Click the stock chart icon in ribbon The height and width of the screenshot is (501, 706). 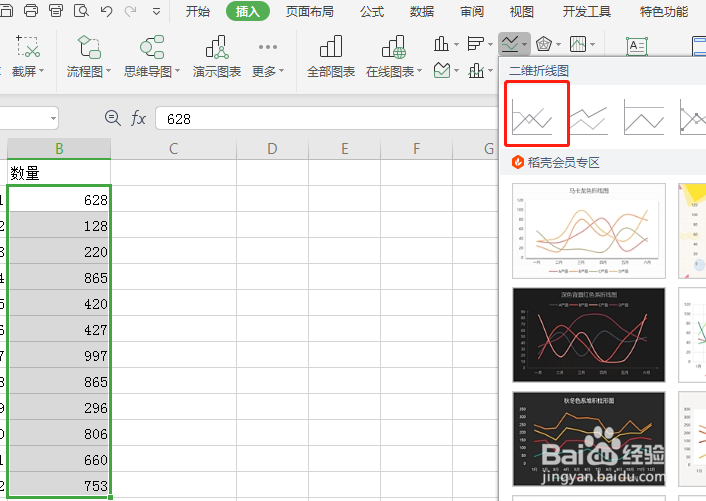point(578,44)
